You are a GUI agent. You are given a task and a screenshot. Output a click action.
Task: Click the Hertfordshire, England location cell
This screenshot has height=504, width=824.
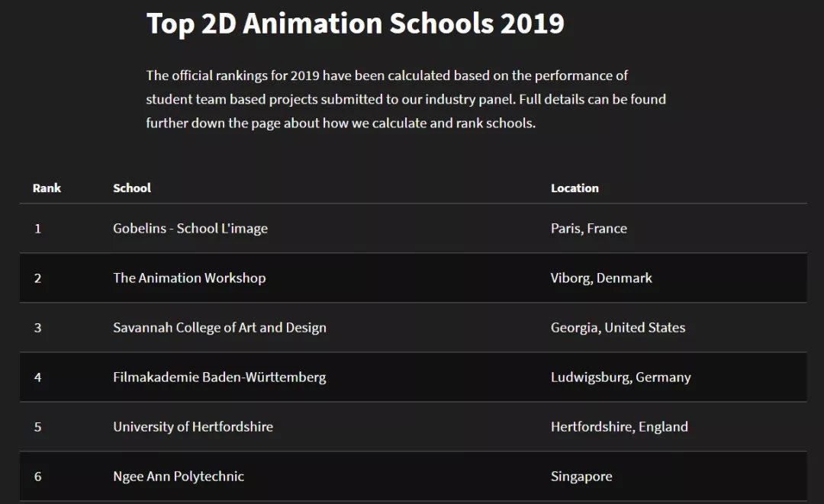(619, 427)
